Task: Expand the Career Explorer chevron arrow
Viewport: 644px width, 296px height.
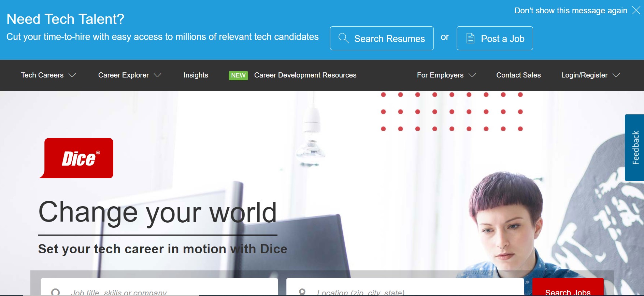Action: point(157,75)
